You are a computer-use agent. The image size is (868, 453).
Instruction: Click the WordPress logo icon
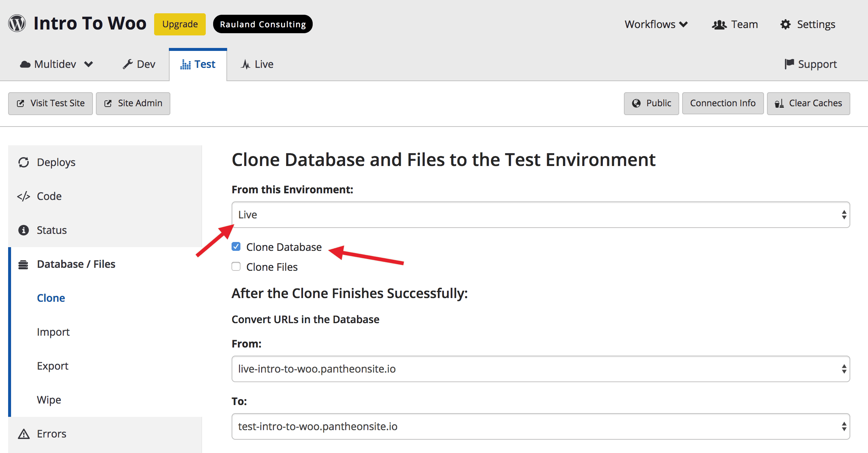click(17, 24)
